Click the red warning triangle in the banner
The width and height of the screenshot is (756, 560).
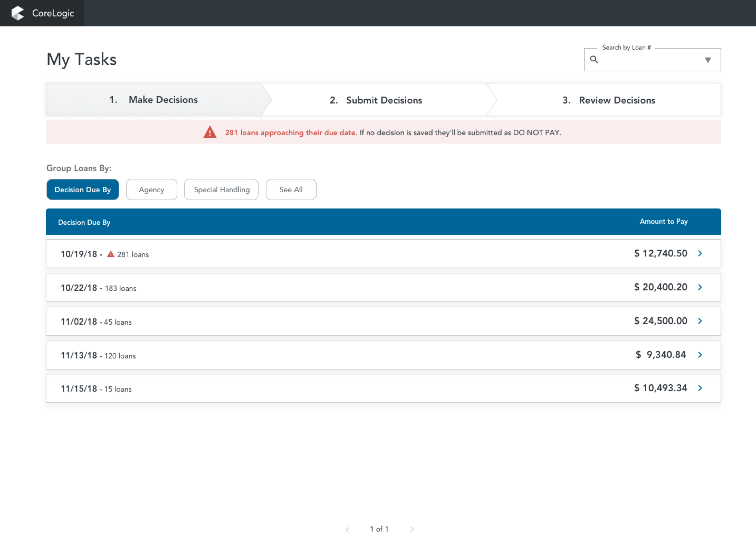[x=210, y=132]
